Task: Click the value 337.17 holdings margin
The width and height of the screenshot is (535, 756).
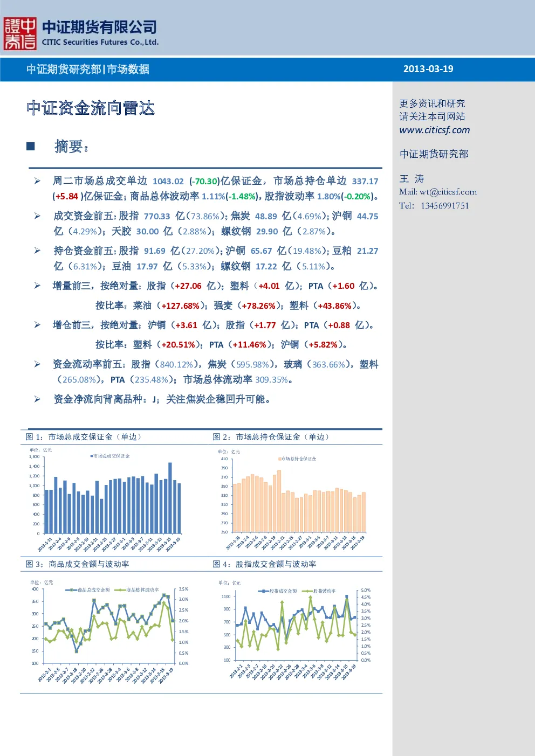Action: point(365,182)
